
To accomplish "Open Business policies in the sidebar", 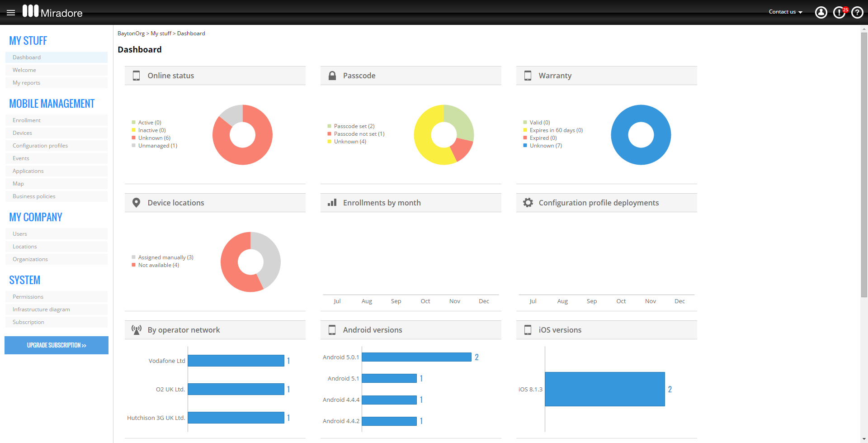I will [x=34, y=196].
